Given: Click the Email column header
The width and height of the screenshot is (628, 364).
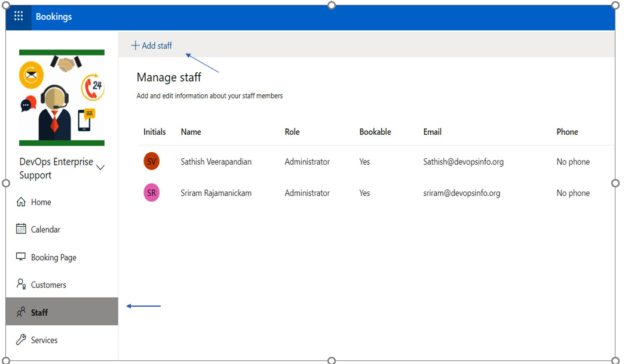Looking at the screenshot, I should (x=432, y=132).
